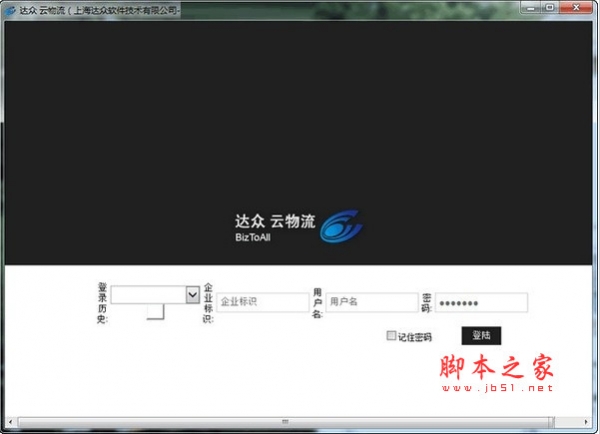Click the horizontal scrollbar thumb

click(x=285, y=422)
